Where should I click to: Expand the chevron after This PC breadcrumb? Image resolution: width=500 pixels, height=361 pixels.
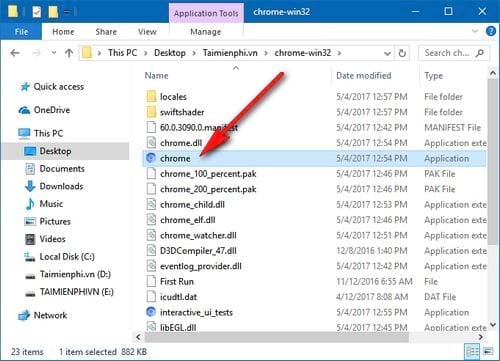pos(146,53)
